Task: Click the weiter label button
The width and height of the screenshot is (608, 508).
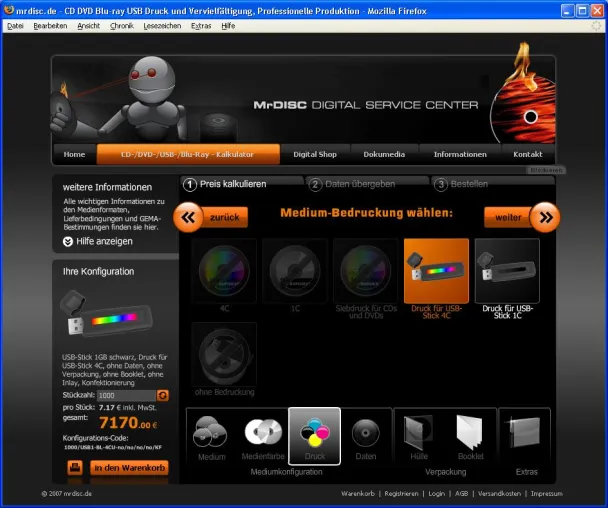Action: coord(508,218)
